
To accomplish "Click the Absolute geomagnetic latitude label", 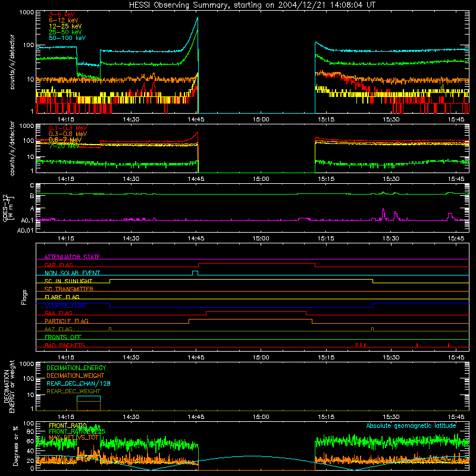I will (x=411, y=425).
